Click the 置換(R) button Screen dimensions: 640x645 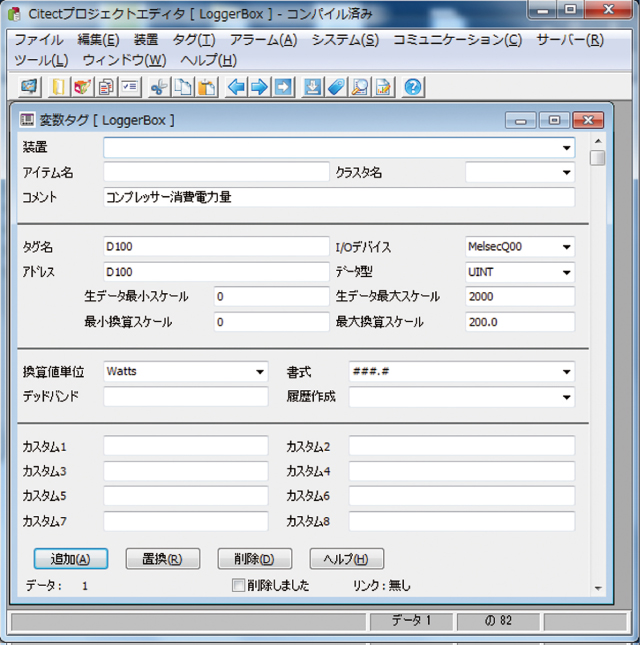point(162,559)
